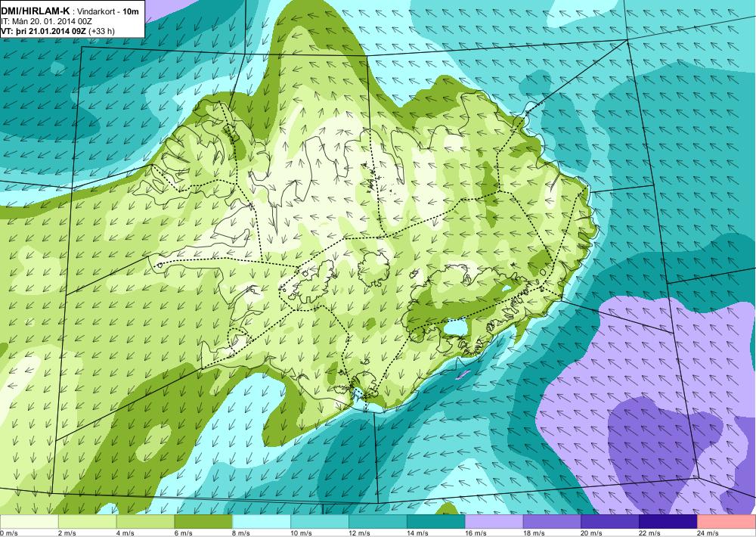756x537 pixels.
Task: Click the 12–14 m/s teal legend swatch
Action: coord(377,522)
